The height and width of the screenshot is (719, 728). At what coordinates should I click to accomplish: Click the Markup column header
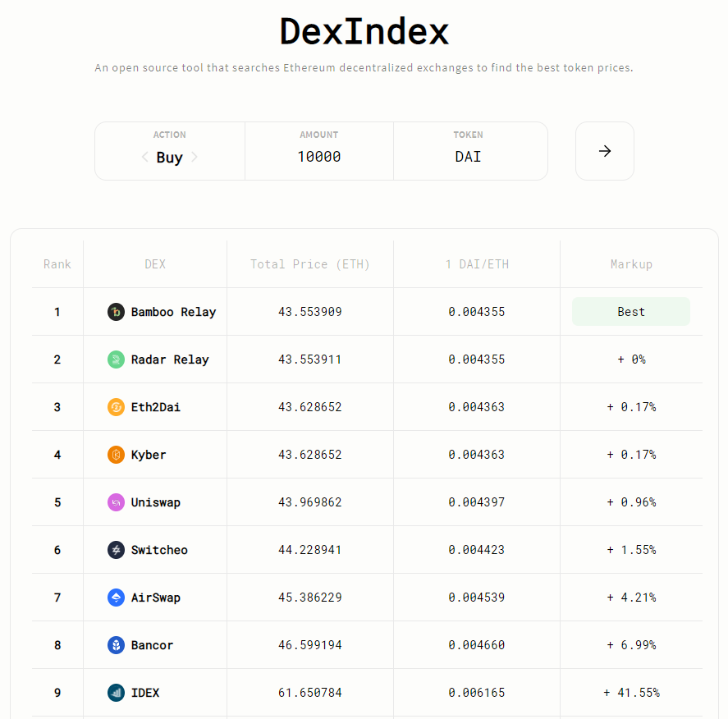(x=631, y=264)
